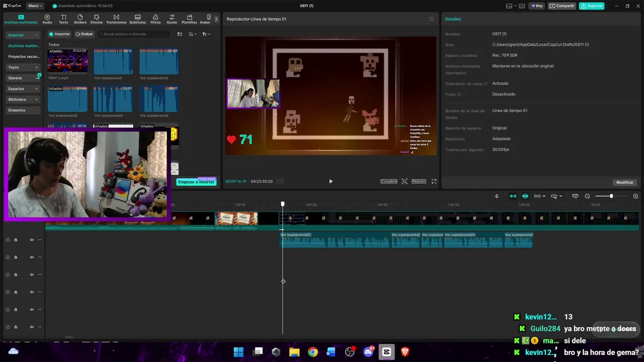Open the Windows Start menu

pyautogui.click(x=238, y=352)
